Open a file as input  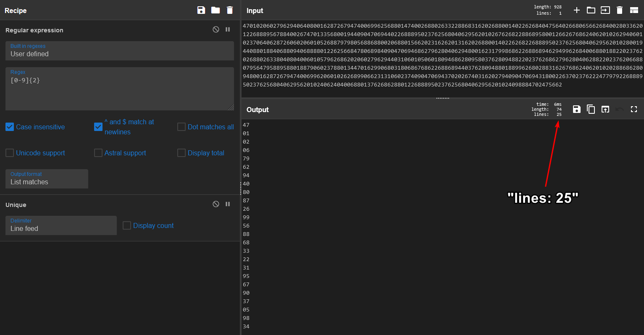coord(591,10)
